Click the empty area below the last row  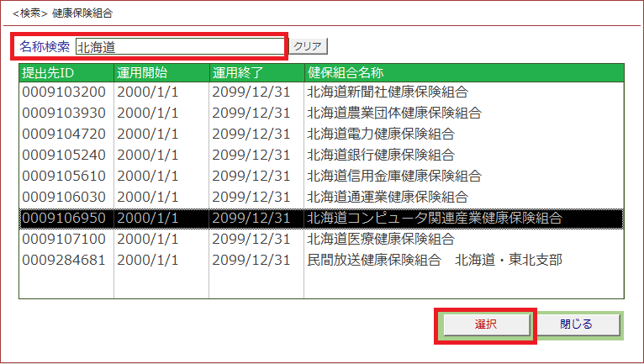[x=319, y=284]
